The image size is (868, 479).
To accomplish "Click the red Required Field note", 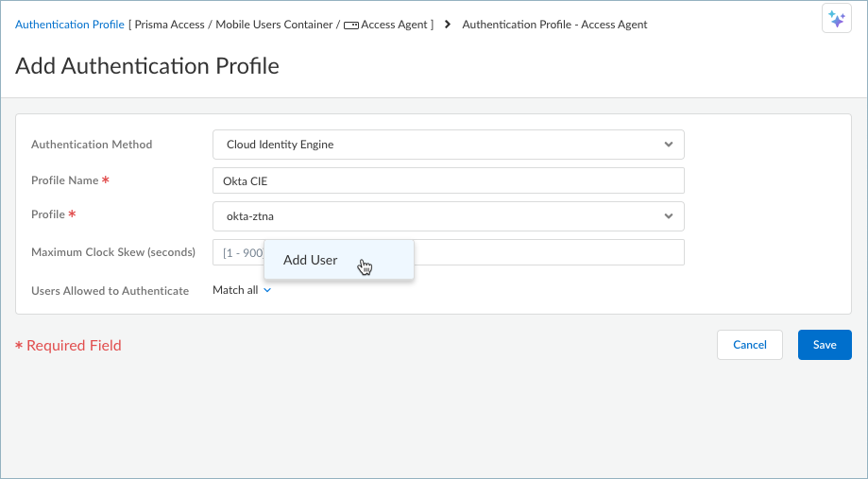I will click(x=68, y=346).
